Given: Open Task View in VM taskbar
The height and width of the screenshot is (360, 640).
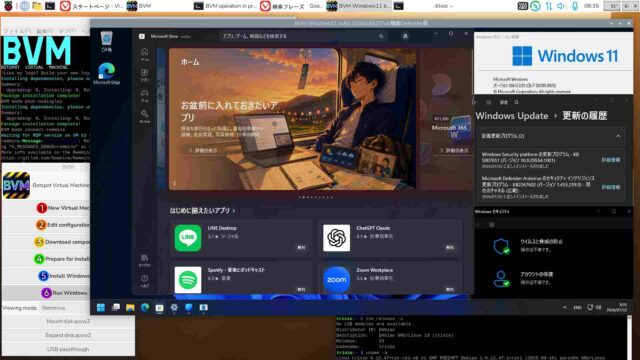Looking at the screenshot, I should (x=116, y=307).
